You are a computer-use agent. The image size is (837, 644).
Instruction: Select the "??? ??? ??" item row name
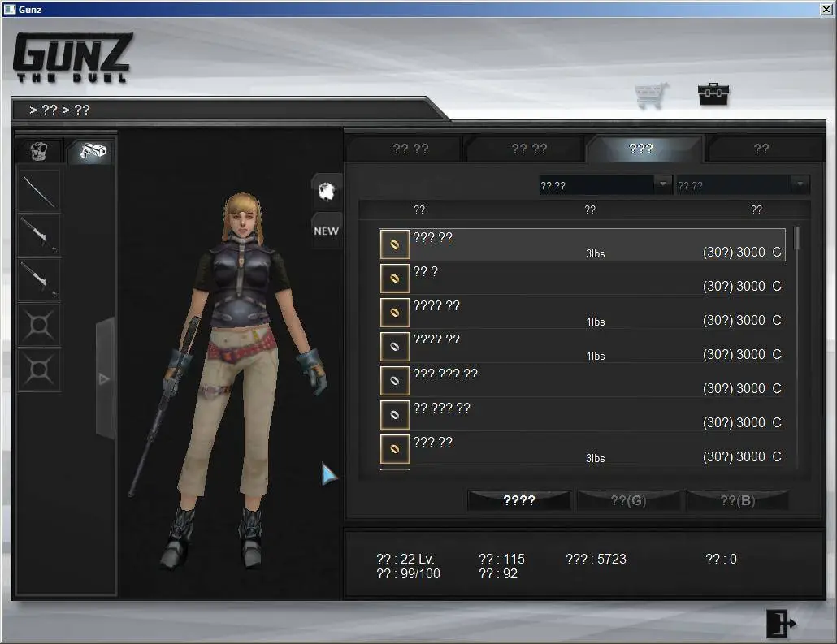(445, 374)
